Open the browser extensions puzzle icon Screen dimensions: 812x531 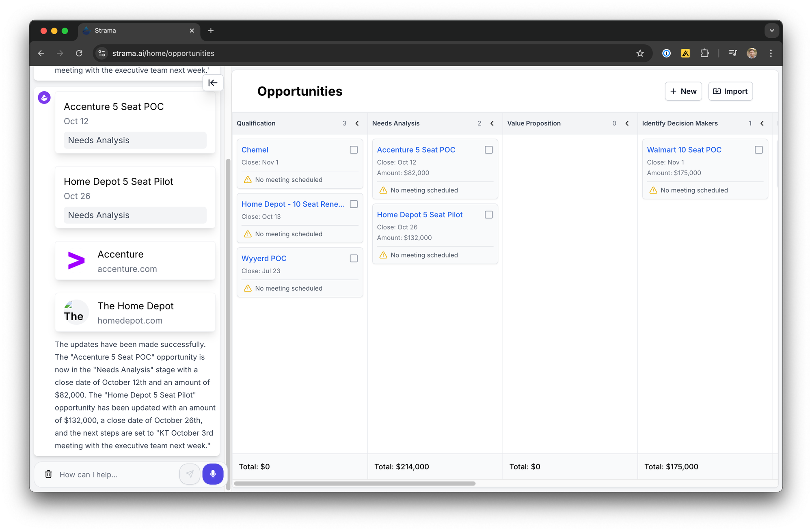coord(704,53)
